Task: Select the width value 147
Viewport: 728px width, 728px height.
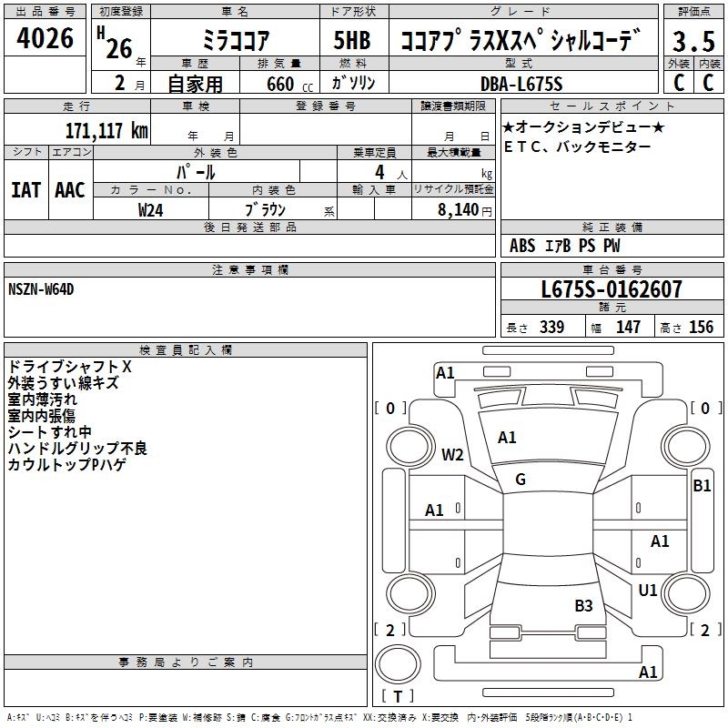Action: (628, 327)
